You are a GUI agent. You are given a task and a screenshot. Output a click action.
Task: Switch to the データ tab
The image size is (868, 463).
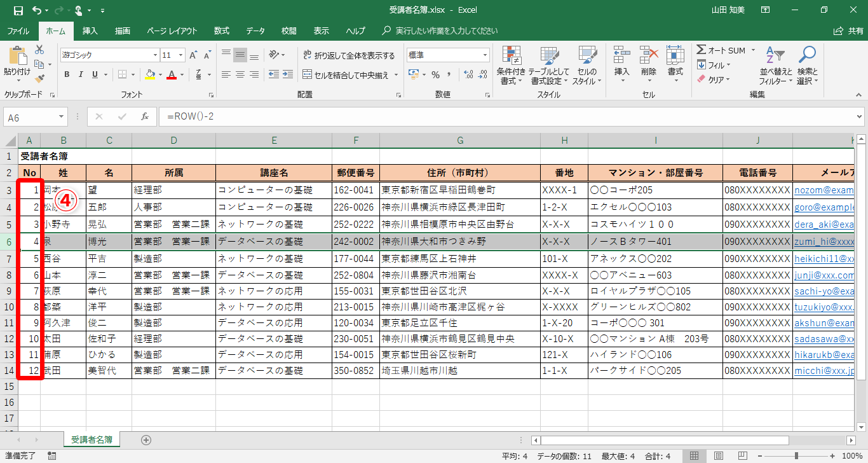click(255, 31)
